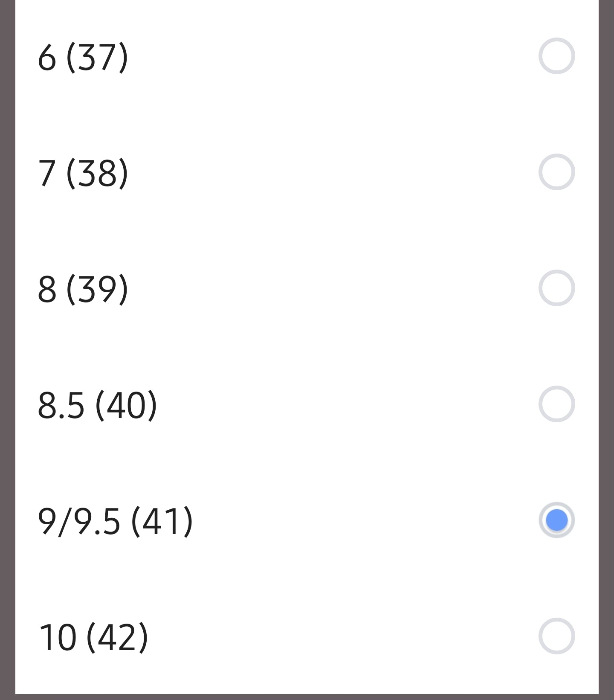Choose EU size 42 radio circle
The height and width of the screenshot is (700, 614).
(556, 636)
